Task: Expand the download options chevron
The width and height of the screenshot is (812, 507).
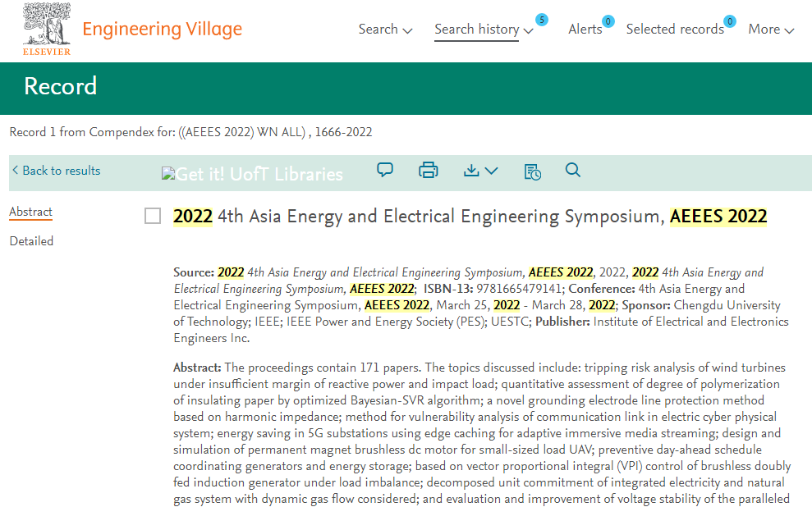Action: (x=492, y=170)
